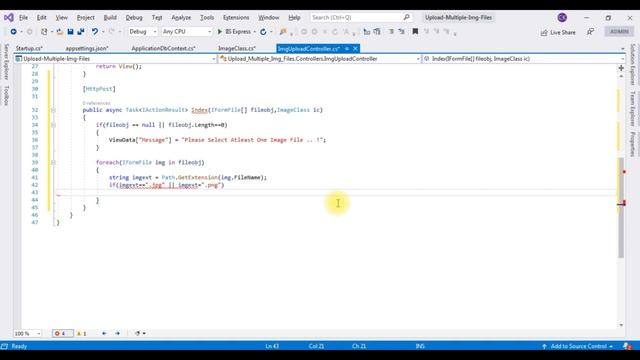The height and width of the screenshot is (360, 640).
Task: Uncomment the selected lines icon
Action: [x=402, y=31]
